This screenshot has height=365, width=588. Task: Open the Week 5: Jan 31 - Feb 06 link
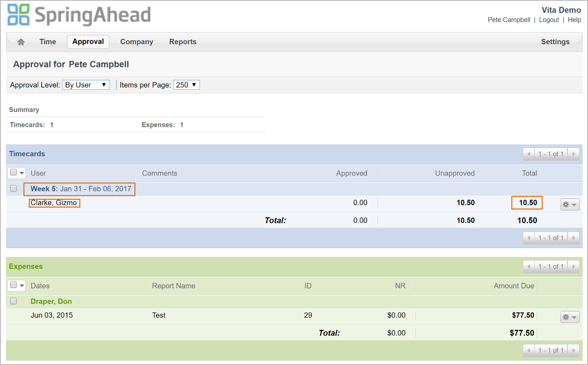click(81, 189)
